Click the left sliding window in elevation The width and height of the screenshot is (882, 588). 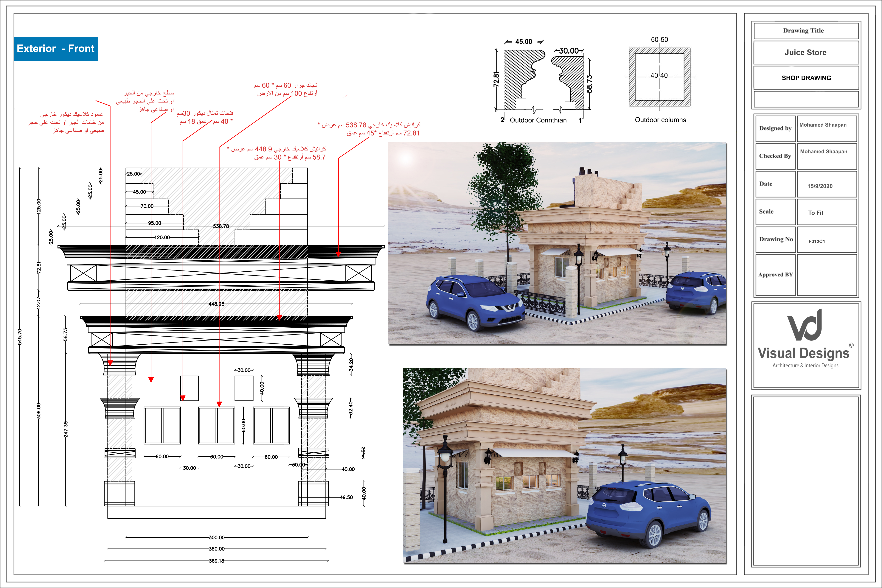tap(162, 425)
